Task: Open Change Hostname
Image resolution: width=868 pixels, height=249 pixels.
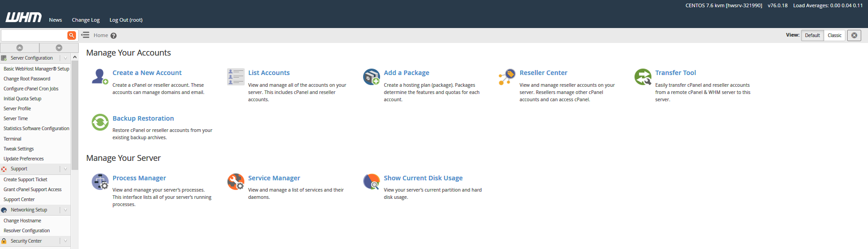Action: 22,221
